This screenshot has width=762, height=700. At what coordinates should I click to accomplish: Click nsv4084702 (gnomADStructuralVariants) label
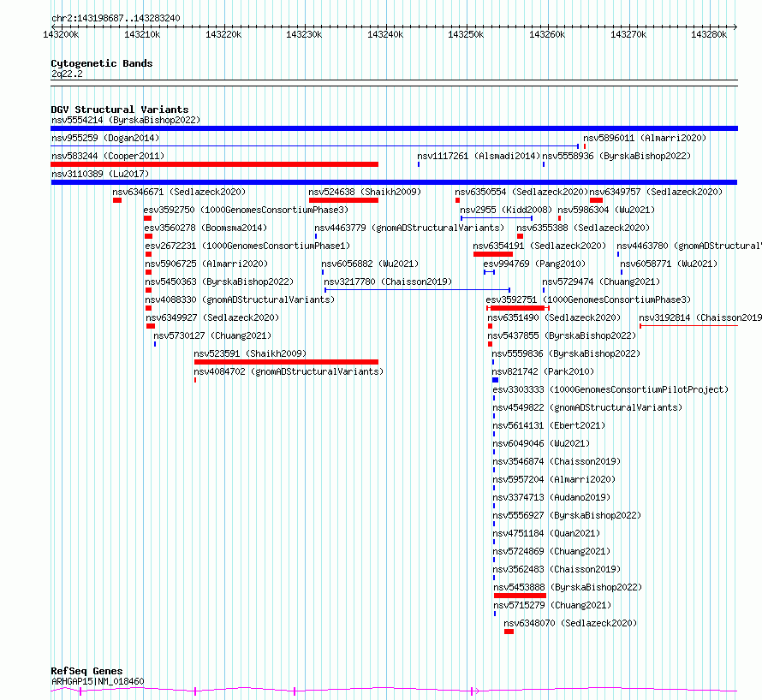pyautogui.click(x=289, y=371)
